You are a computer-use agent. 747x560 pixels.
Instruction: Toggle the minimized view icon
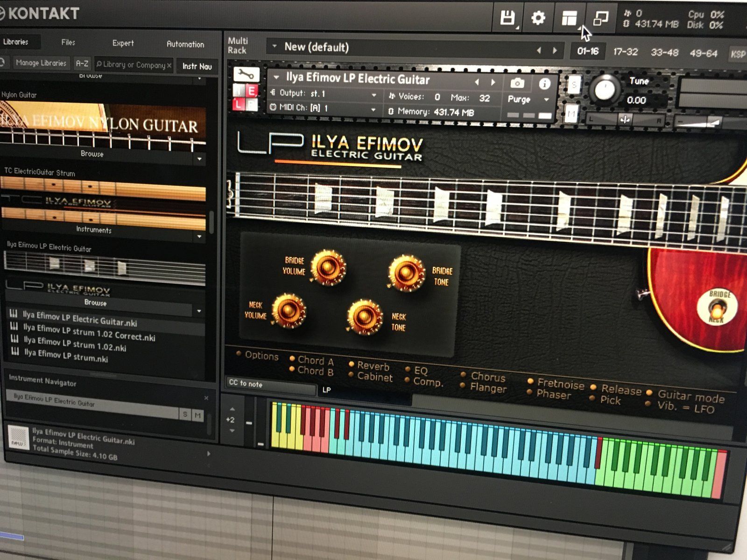tap(600, 19)
